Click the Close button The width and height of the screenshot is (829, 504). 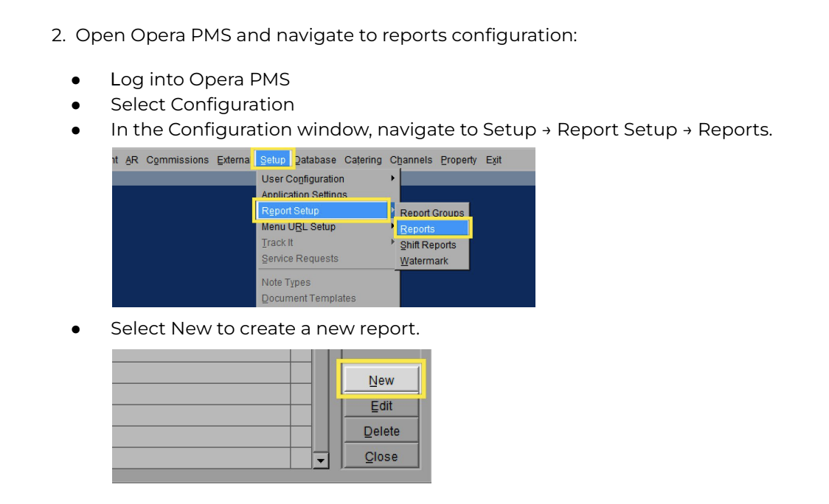[x=381, y=456]
